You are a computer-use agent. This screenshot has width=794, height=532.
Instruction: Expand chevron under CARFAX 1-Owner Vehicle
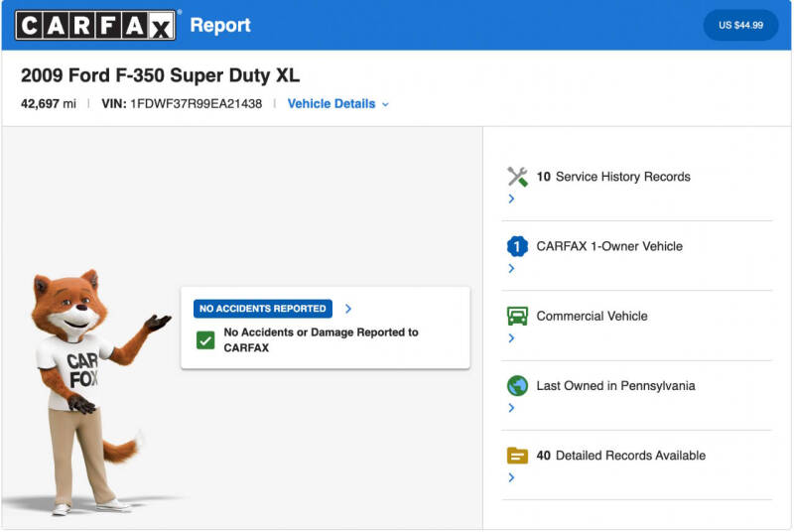[511, 268]
